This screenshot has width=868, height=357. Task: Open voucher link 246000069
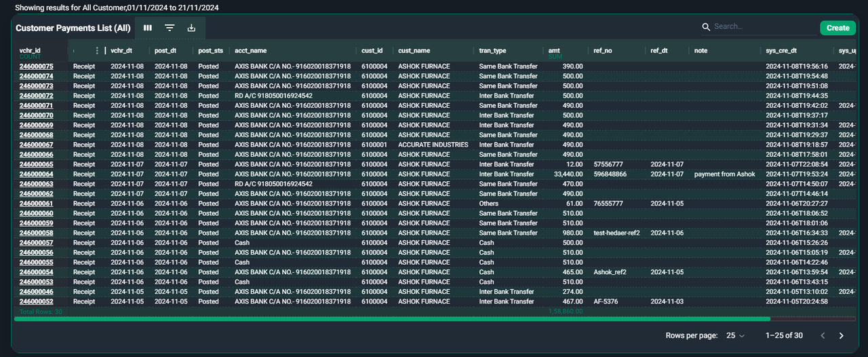36,125
